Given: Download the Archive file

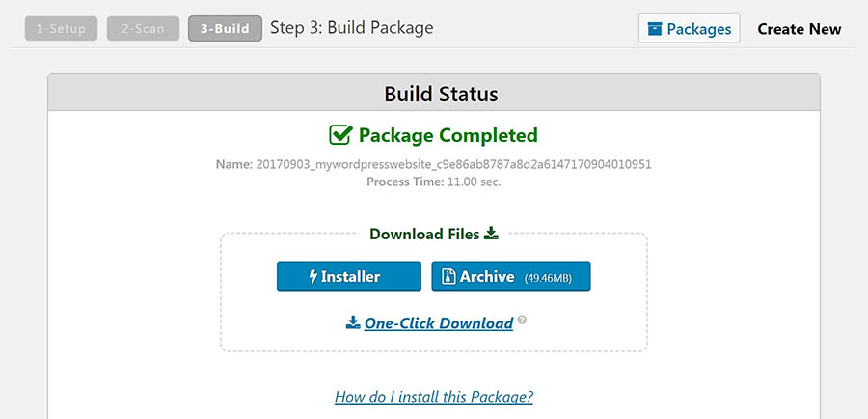Looking at the screenshot, I should click(x=511, y=276).
